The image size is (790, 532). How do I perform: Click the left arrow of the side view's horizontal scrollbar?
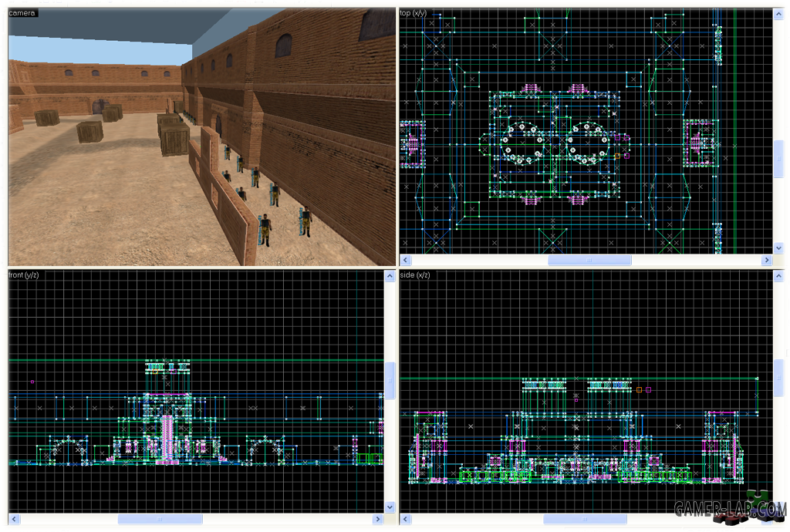click(406, 519)
